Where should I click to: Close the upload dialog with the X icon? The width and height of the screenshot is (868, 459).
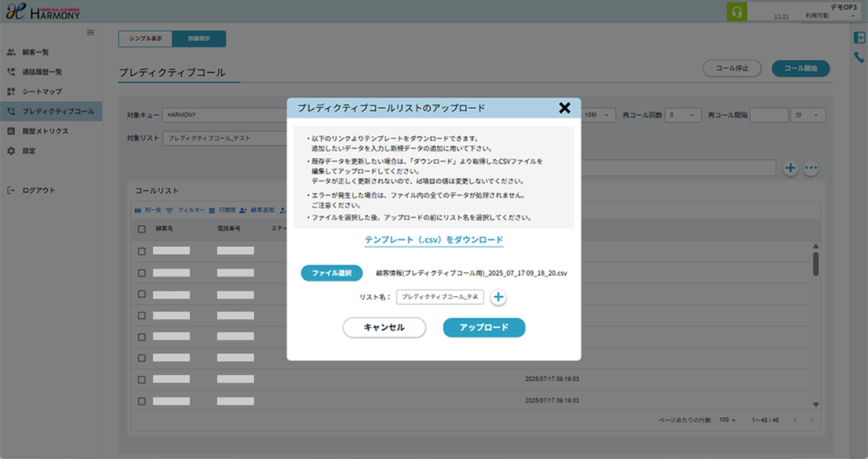click(565, 108)
